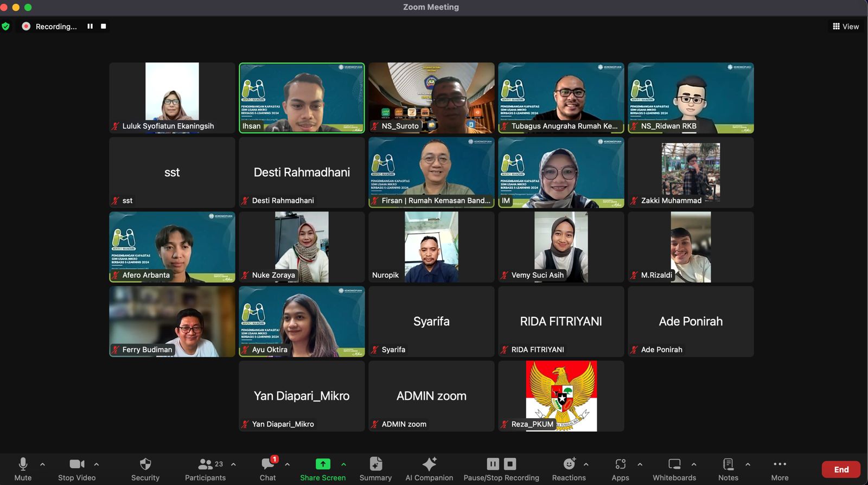Mute the microphone
This screenshot has width=868, height=485.
coord(23,469)
